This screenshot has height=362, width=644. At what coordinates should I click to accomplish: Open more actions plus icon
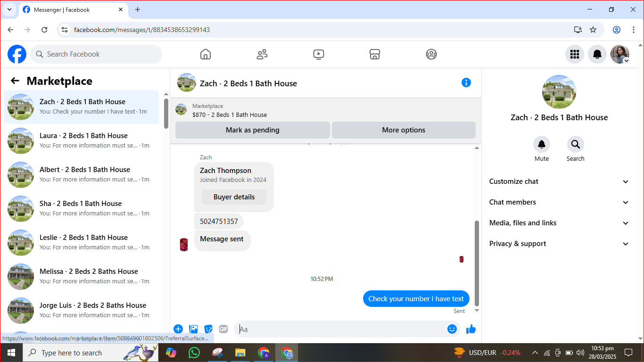pos(178,329)
